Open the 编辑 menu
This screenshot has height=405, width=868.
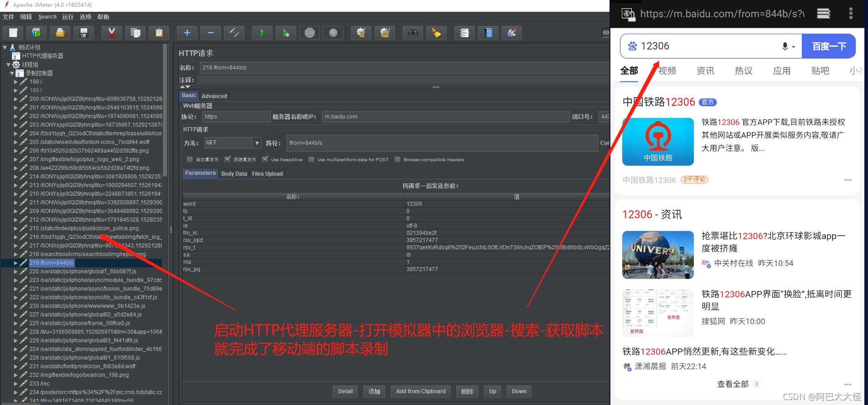point(26,17)
